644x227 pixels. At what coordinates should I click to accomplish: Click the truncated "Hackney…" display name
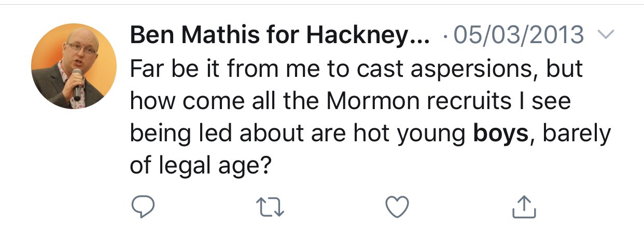click(x=368, y=35)
